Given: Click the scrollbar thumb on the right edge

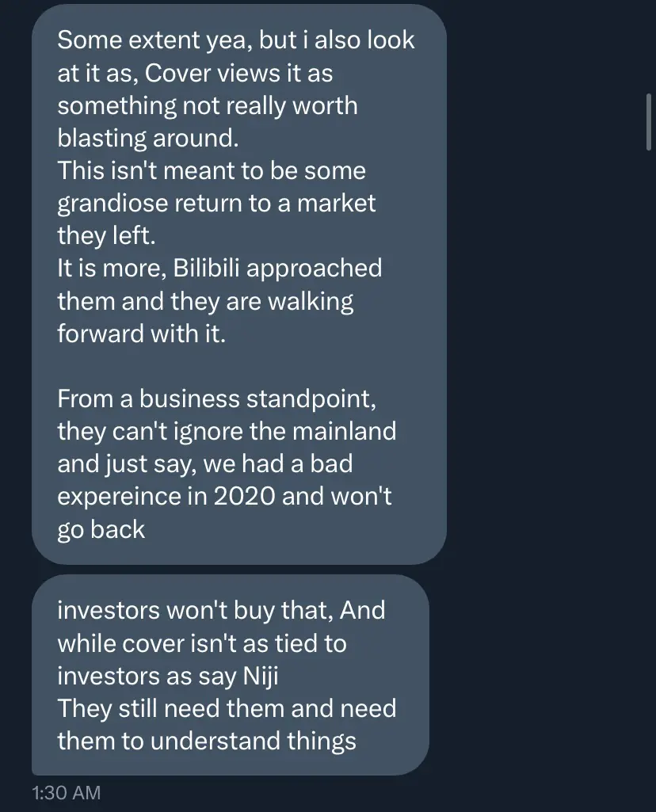Looking at the screenshot, I should tap(649, 122).
